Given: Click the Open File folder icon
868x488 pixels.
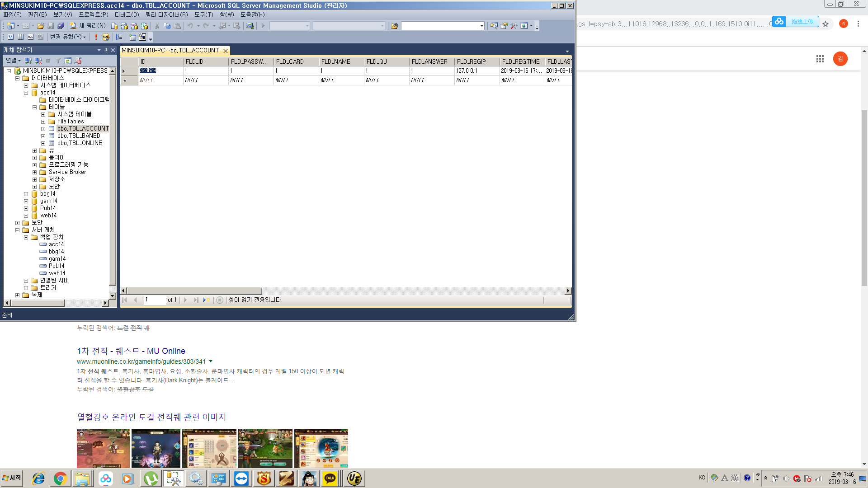Looking at the screenshot, I should tap(41, 26).
